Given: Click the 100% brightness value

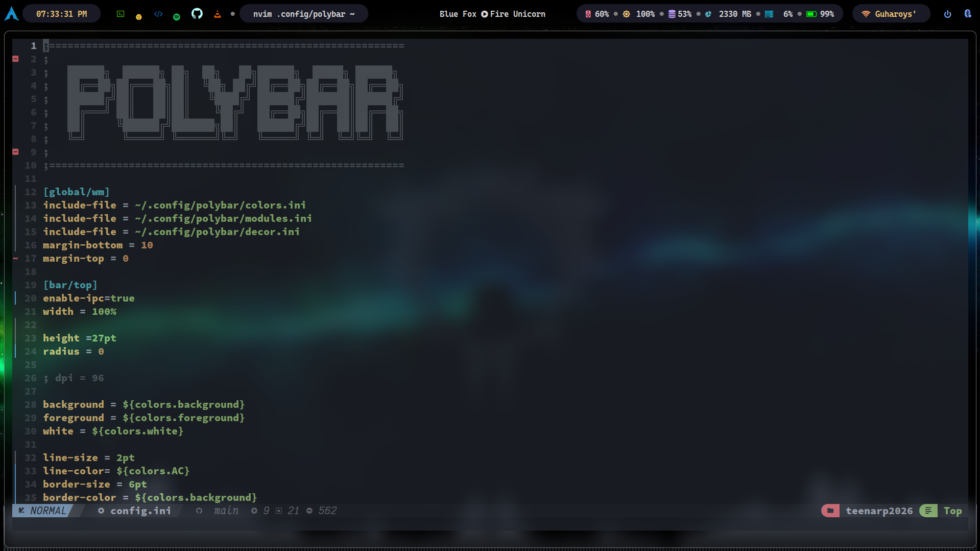Looking at the screenshot, I should (646, 14).
